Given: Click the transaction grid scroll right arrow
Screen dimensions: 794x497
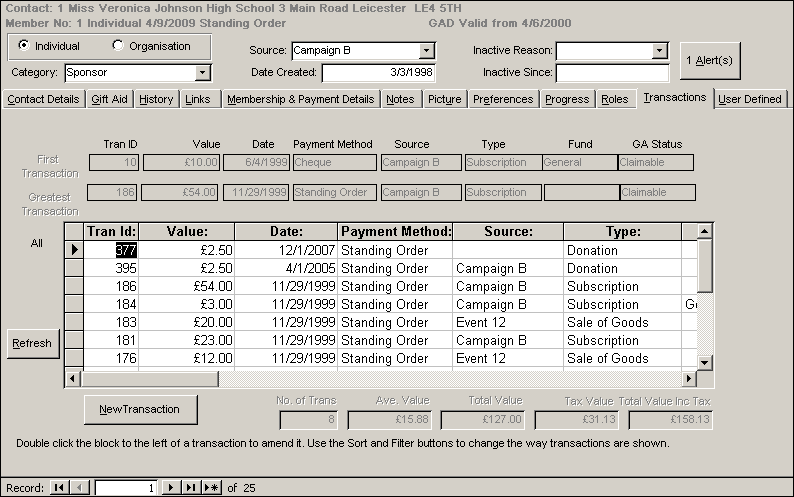Looking at the screenshot, I should 689,378.
